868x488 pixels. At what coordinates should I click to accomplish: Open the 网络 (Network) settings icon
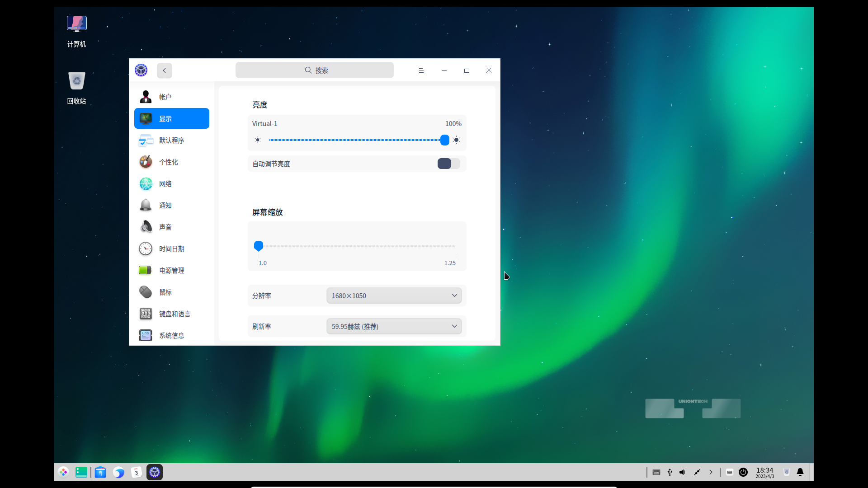pyautogui.click(x=146, y=183)
